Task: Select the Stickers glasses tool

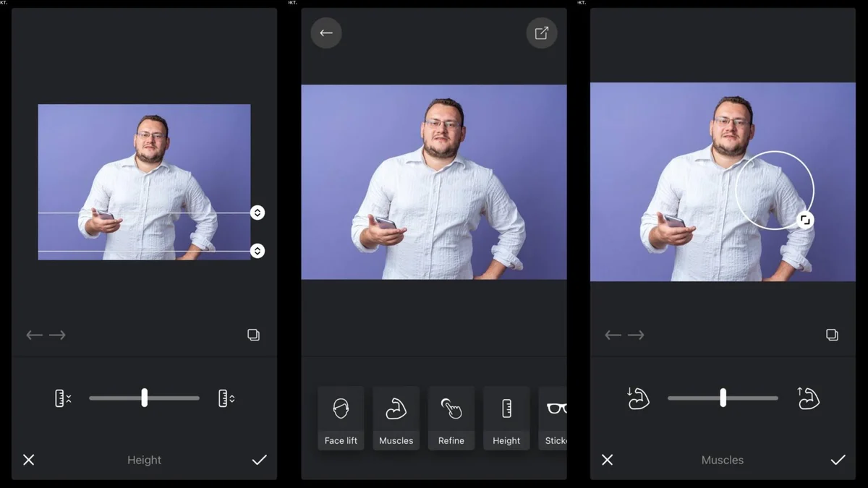Action: pos(554,418)
